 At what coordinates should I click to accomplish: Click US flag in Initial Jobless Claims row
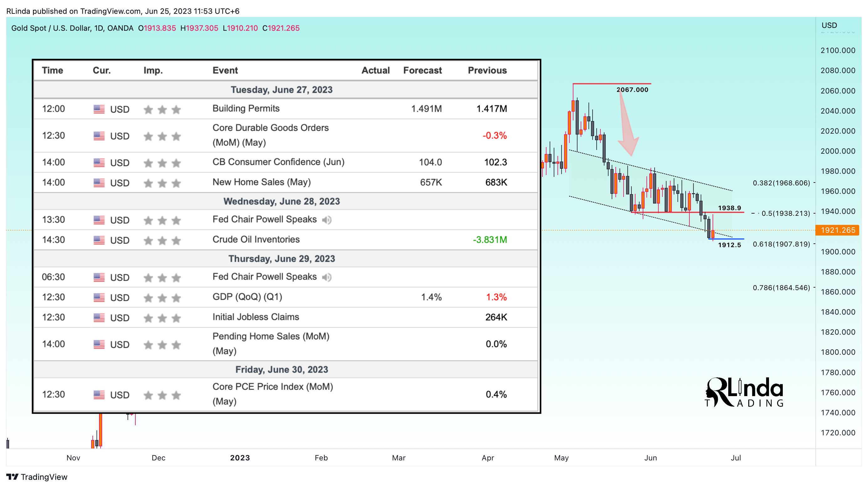[99, 318]
